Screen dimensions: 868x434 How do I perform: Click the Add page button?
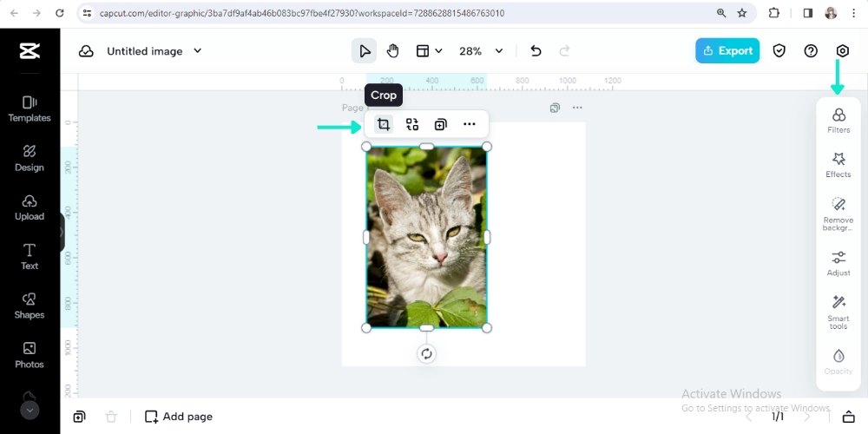pos(178,417)
